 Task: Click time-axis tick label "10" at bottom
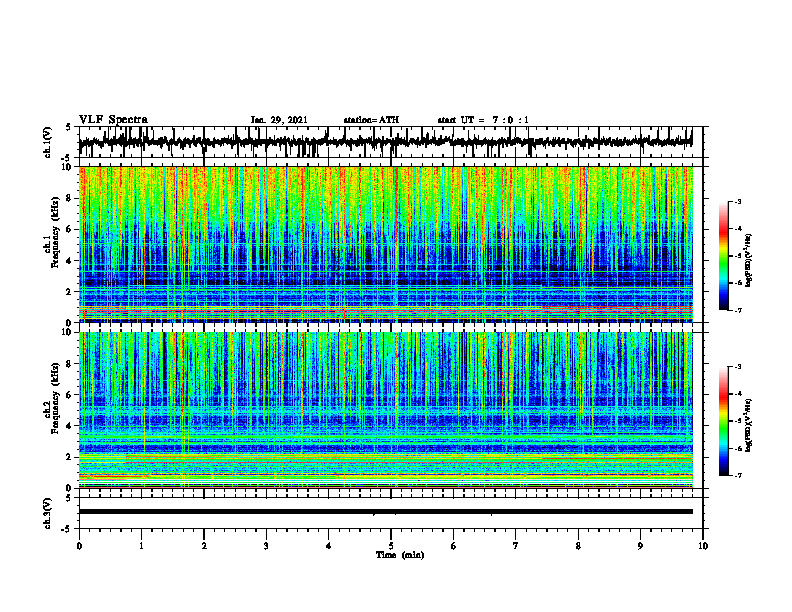703,546
